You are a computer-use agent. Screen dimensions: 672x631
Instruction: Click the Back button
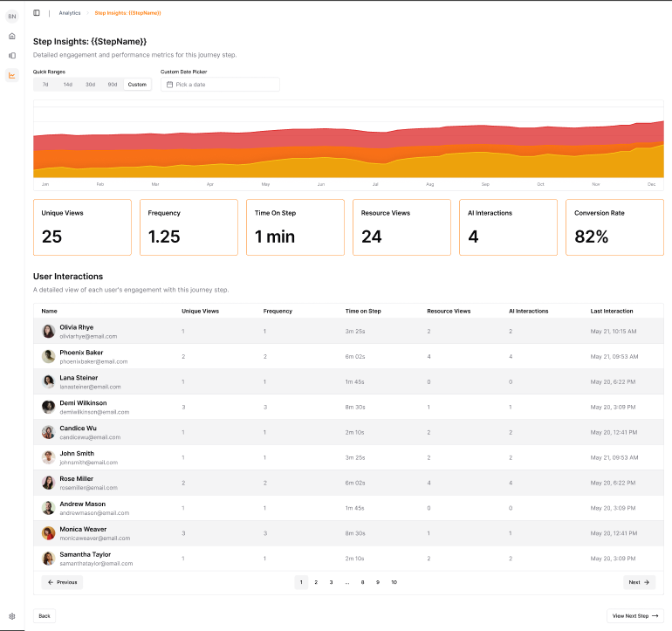click(x=45, y=616)
